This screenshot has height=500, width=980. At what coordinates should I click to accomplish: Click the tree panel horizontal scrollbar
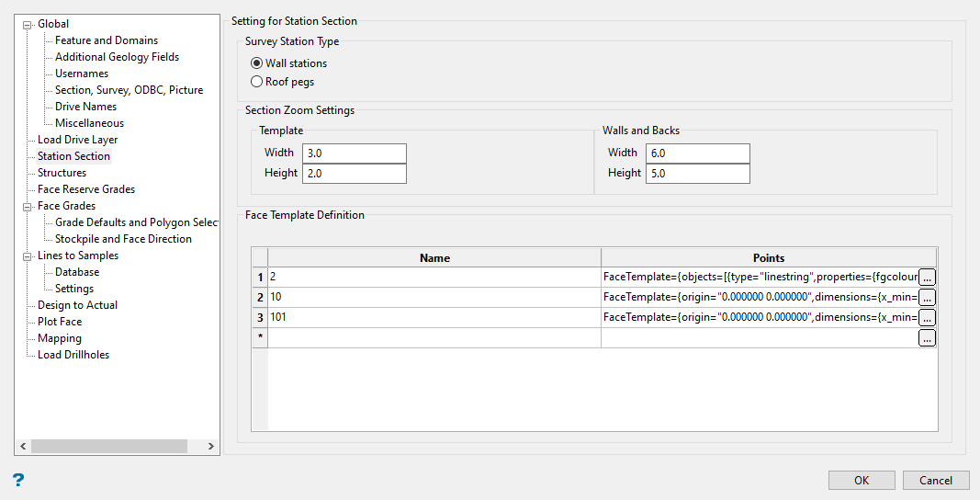(108, 446)
